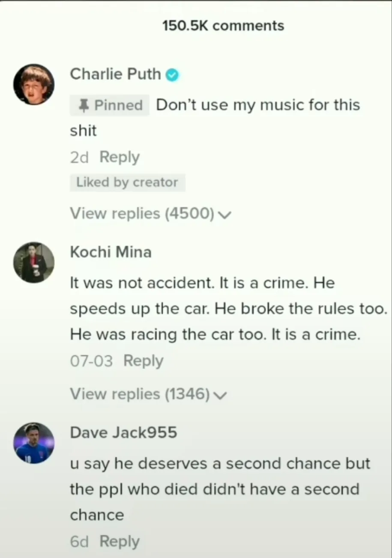
Task: Reply to Dave Jack955's comment
Action: coord(120,542)
